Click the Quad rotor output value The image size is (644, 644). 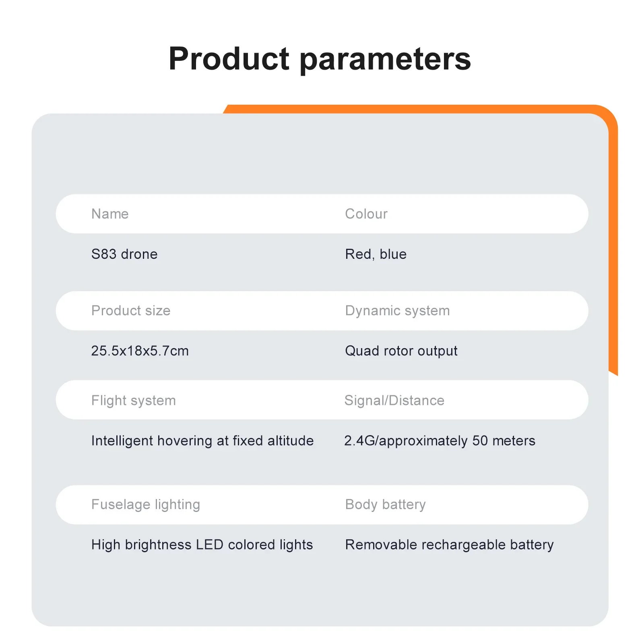pyautogui.click(x=401, y=351)
